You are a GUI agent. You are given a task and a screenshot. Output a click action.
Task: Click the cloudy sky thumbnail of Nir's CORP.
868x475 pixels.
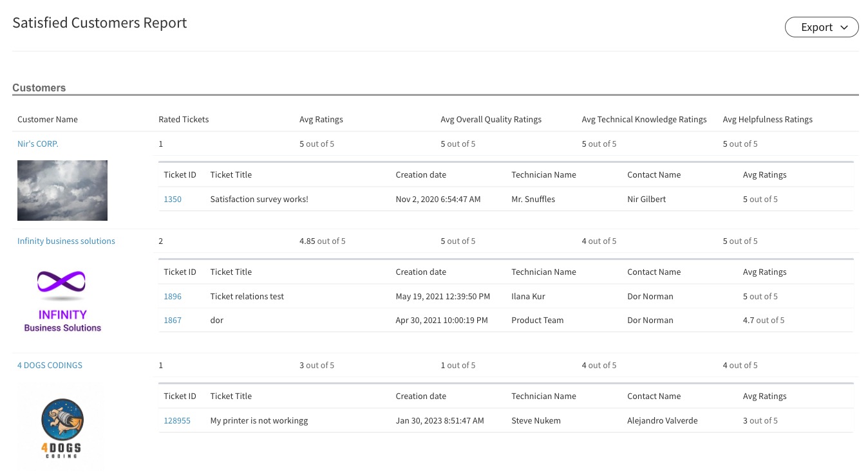pos(62,191)
